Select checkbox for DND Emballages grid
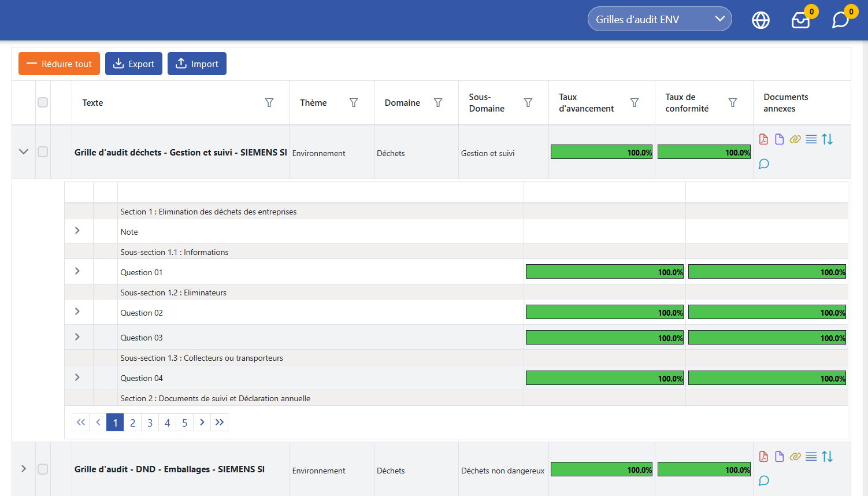Screen dimensions: 868x496 [x=43, y=469]
